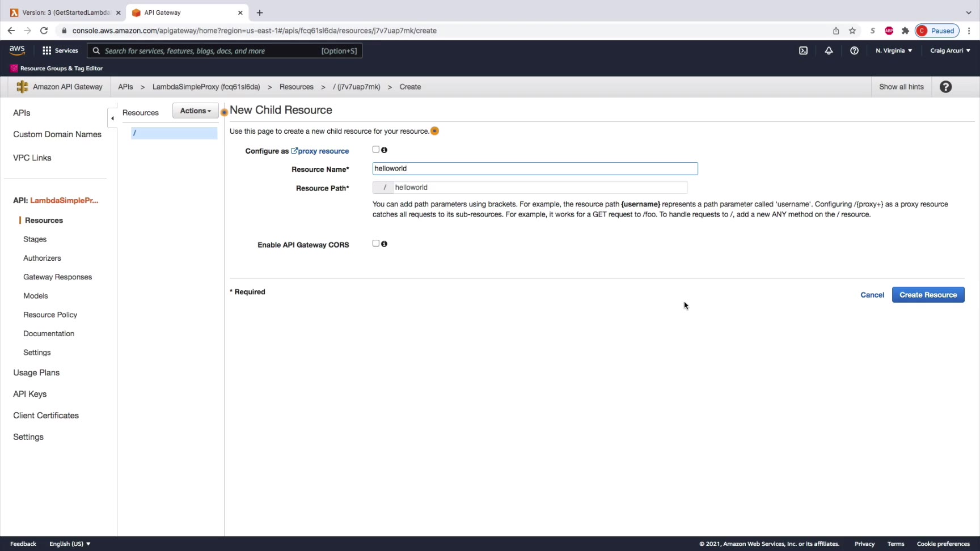Open the Actions dropdown

pos(196,111)
